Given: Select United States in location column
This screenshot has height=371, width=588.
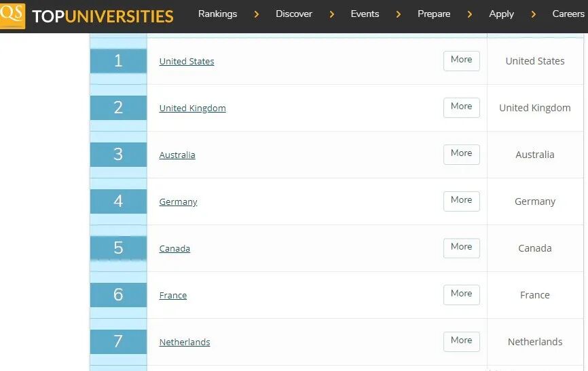Looking at the screenshot, I should tap(535, 61).
